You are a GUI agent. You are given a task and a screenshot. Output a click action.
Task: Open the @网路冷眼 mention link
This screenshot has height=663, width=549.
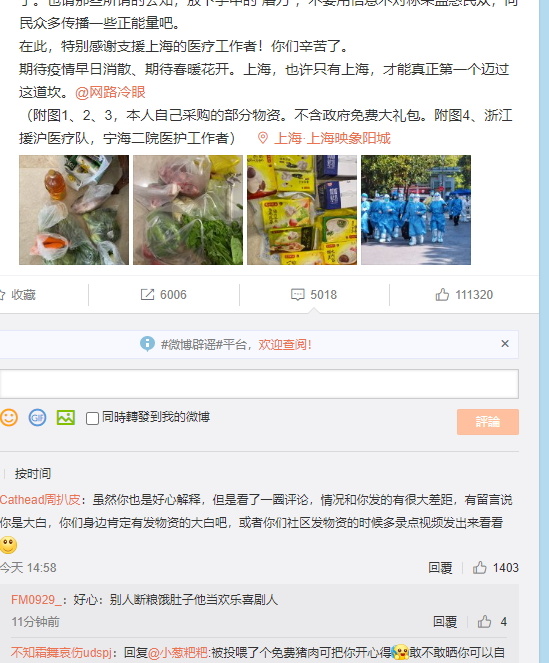(110, 92)
